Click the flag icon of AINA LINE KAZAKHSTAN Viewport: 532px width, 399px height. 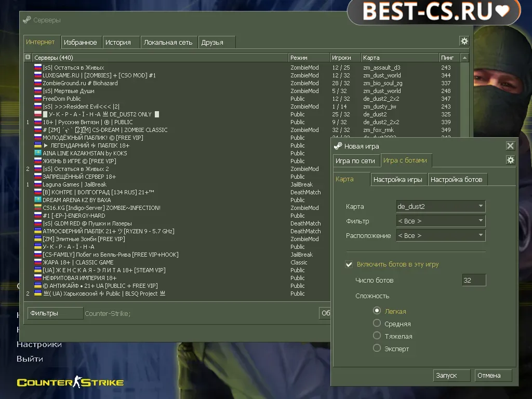pos(37,153)
